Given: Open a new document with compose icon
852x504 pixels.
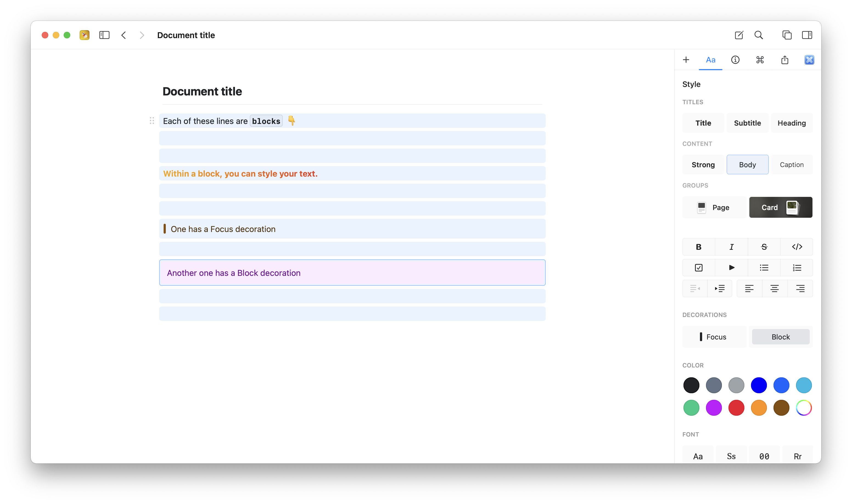Looking at the screenshot, I should 738,35.
